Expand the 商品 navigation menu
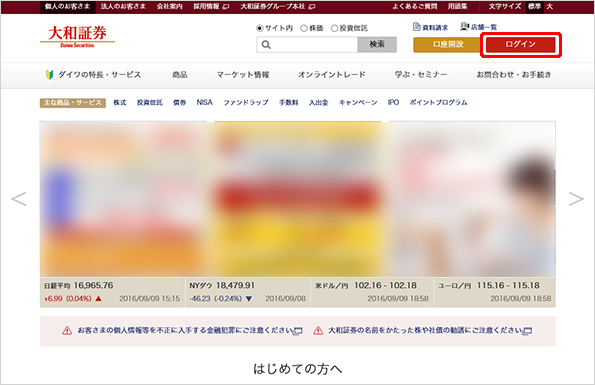595x385 pixels. (x=180, y=75)
